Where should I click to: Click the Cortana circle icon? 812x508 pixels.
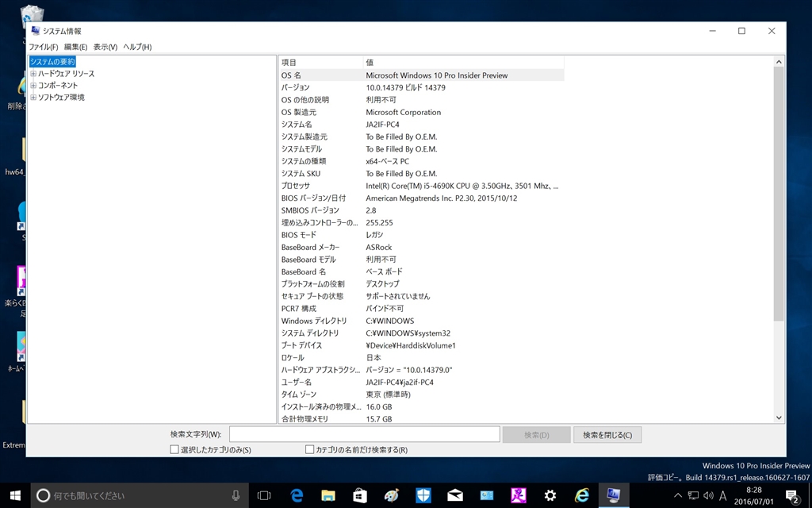coord(44,495)
